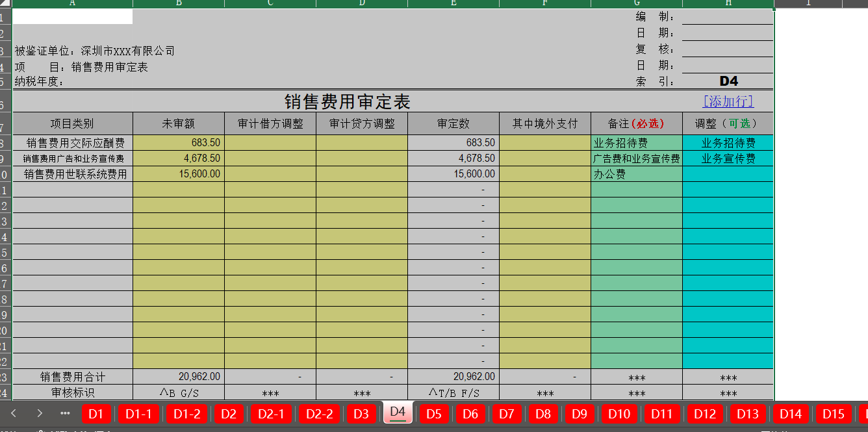Switch to the D11 sheet tab

coord(662,414)
